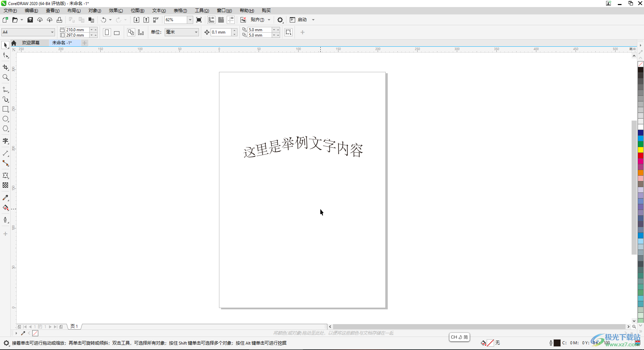644x350 pixels.
Task: Select the Rectangle tool
Action: coord(5,109)
